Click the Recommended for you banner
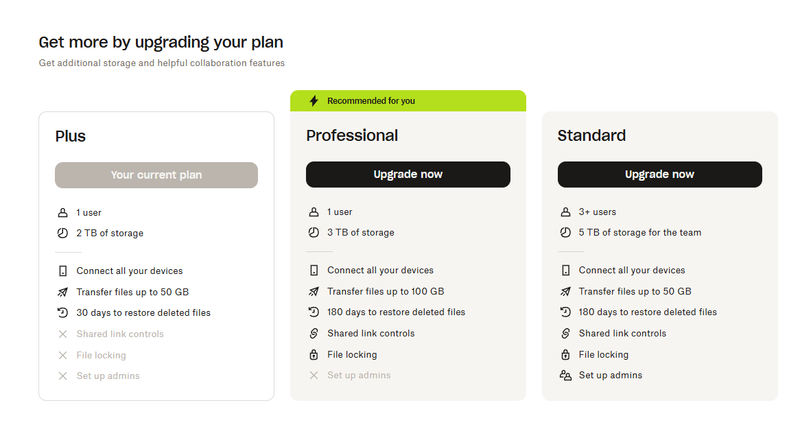800x430 pixels. (x=408, y=101)
